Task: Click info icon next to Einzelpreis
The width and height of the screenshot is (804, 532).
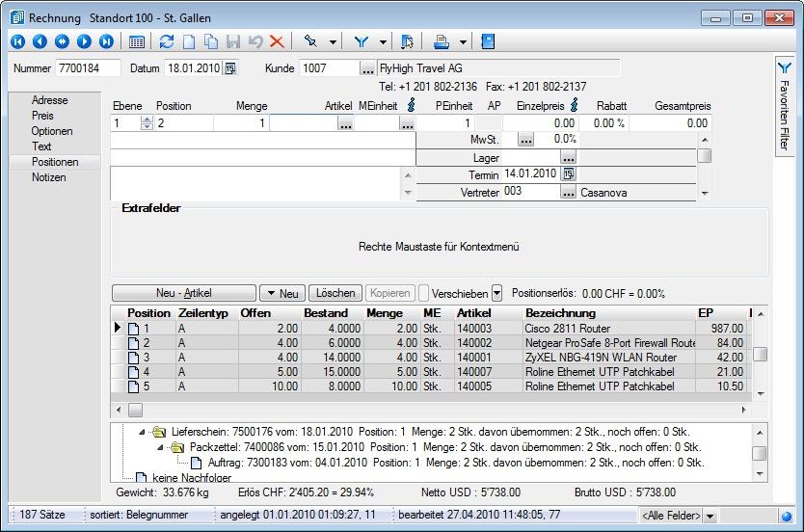Action: coord(575,106)
